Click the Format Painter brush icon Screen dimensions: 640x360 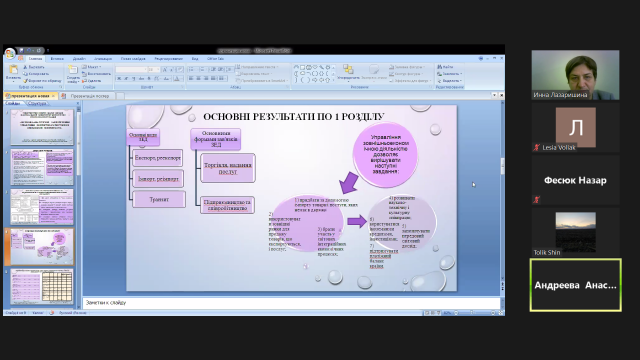pyautogui.click(x=25, y=81)
